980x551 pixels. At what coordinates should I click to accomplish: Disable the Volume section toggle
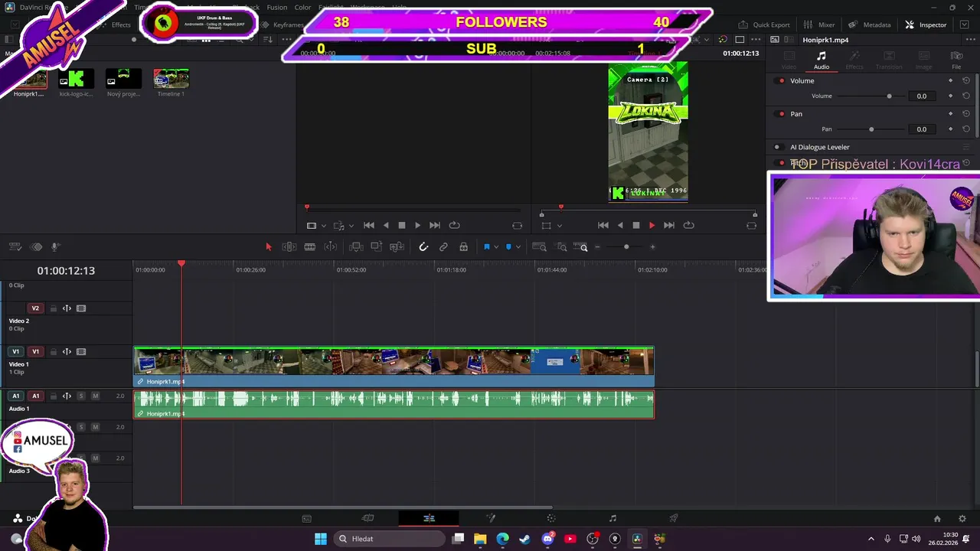[781, 80]
